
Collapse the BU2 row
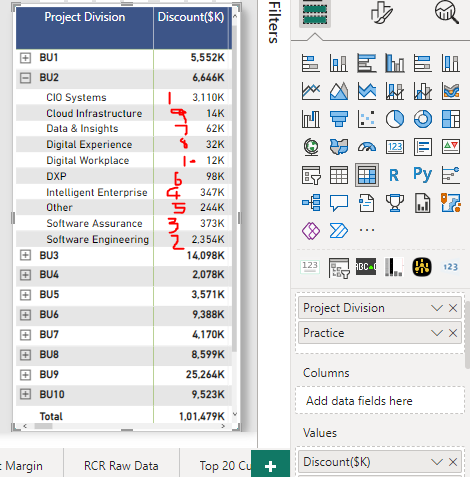pyautogui.click(x=25, y=78)
